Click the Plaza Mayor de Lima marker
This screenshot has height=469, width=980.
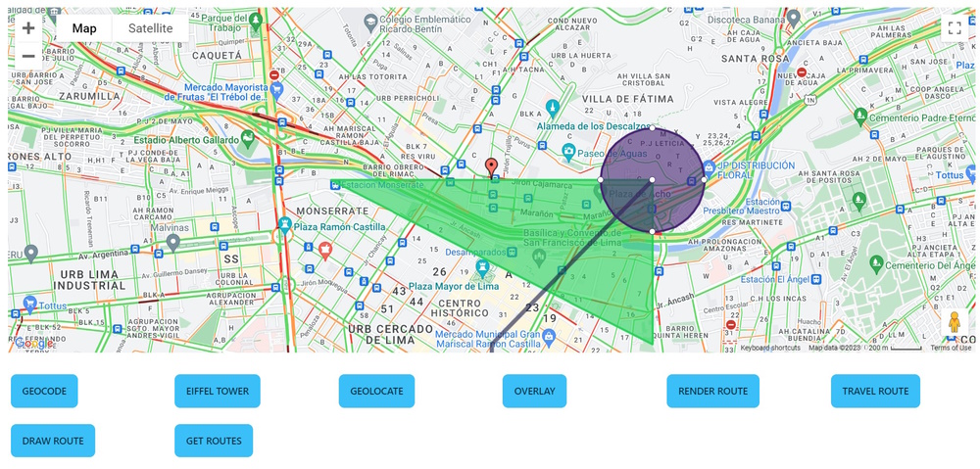(x=482, y=268)
